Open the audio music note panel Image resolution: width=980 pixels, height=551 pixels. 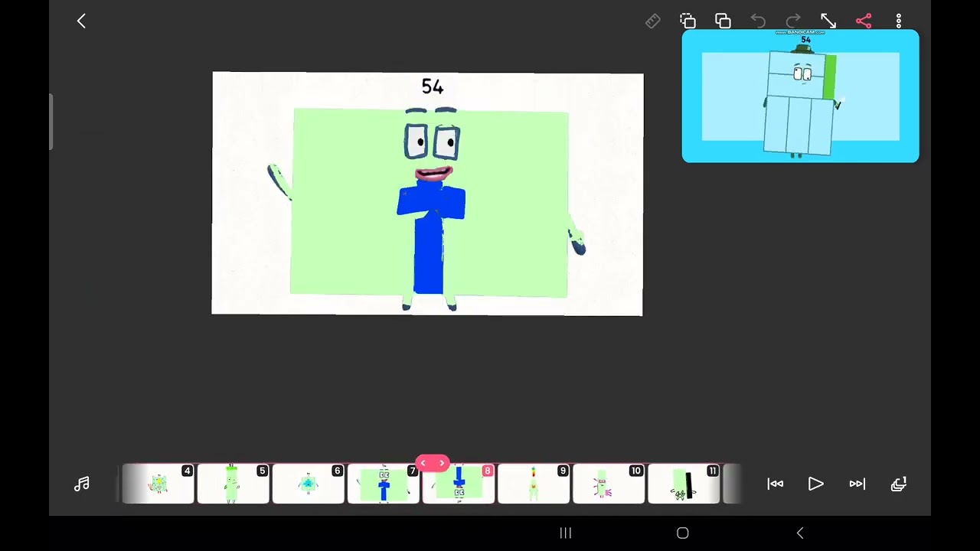click(82, 484)
